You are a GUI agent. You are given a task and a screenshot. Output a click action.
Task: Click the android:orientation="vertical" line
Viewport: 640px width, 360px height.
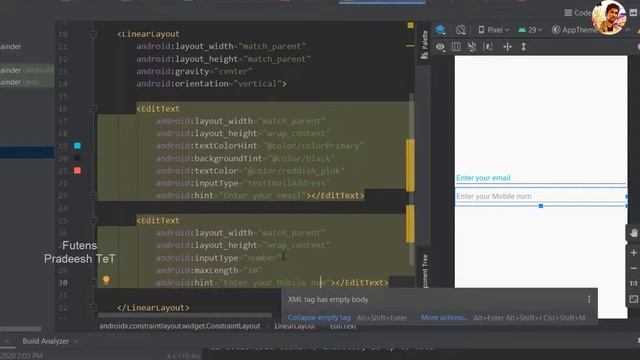pyautogui.click(x=211, y=84)
